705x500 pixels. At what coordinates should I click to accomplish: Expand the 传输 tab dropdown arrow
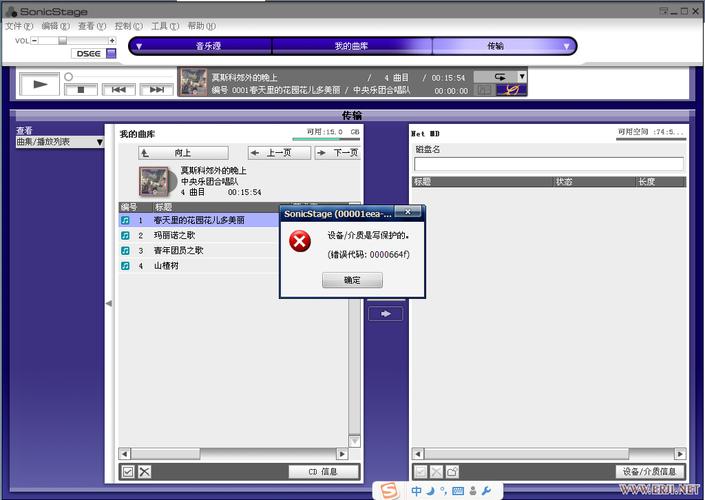coord(566,46)
